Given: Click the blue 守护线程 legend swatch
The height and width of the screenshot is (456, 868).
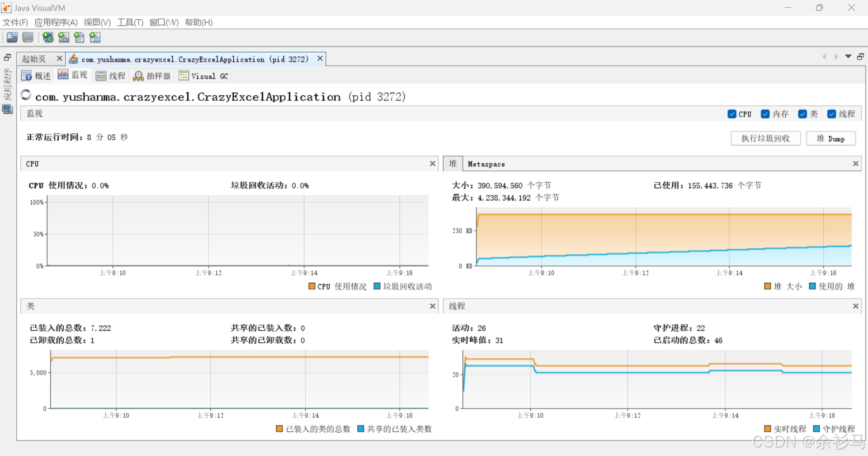Looking at the screenshot, I should 816,428.
